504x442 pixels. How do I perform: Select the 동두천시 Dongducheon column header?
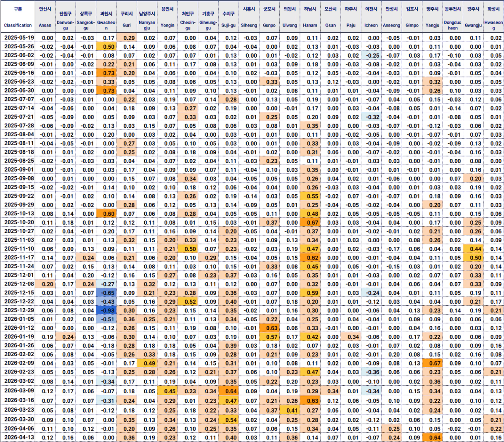coord(453,16)
